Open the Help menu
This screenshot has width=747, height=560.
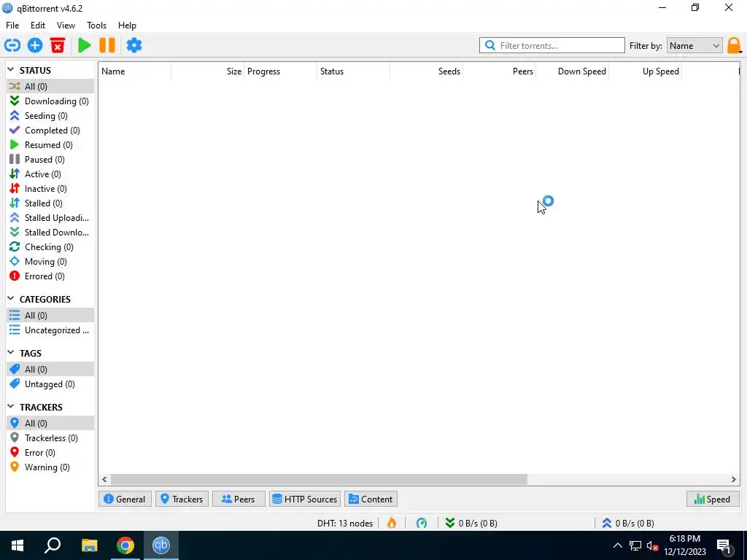click(x=127, y=26)
